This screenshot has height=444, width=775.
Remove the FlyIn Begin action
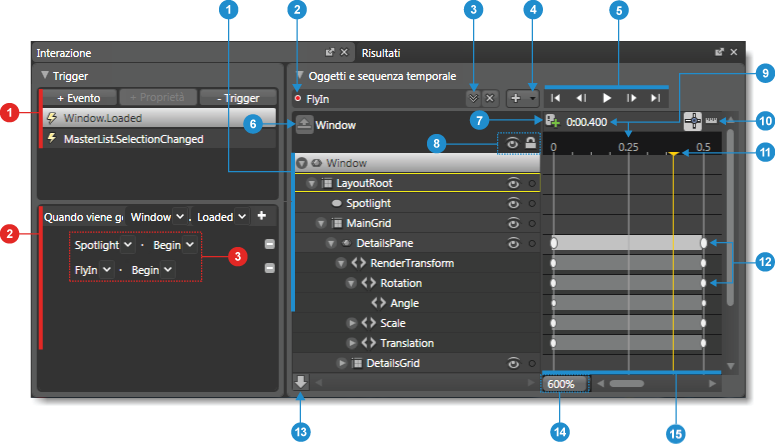tap(269, 268)
